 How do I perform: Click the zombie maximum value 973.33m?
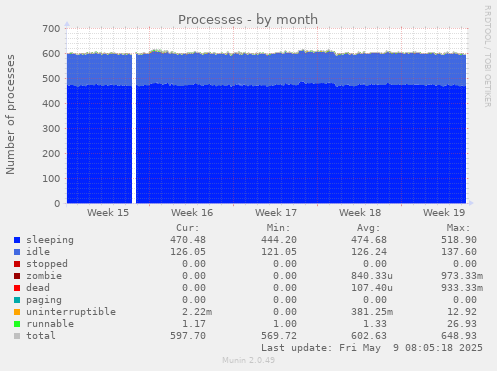tap(462, 276)
